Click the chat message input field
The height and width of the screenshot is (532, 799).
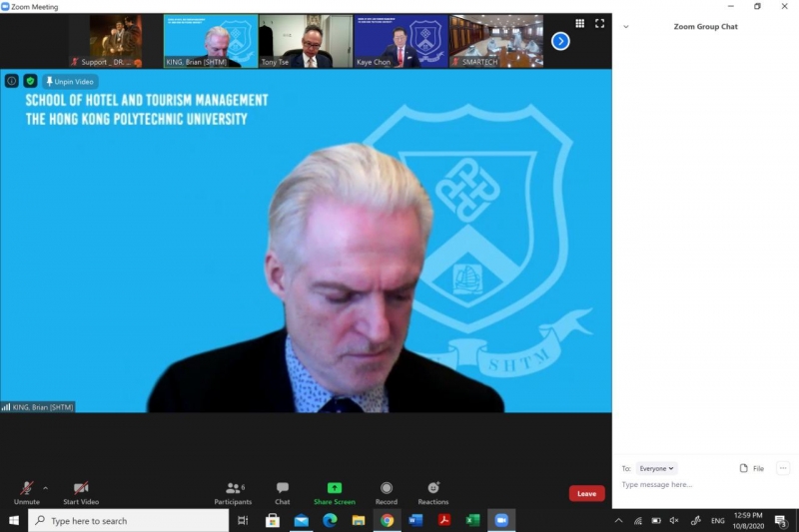point(703,485)
